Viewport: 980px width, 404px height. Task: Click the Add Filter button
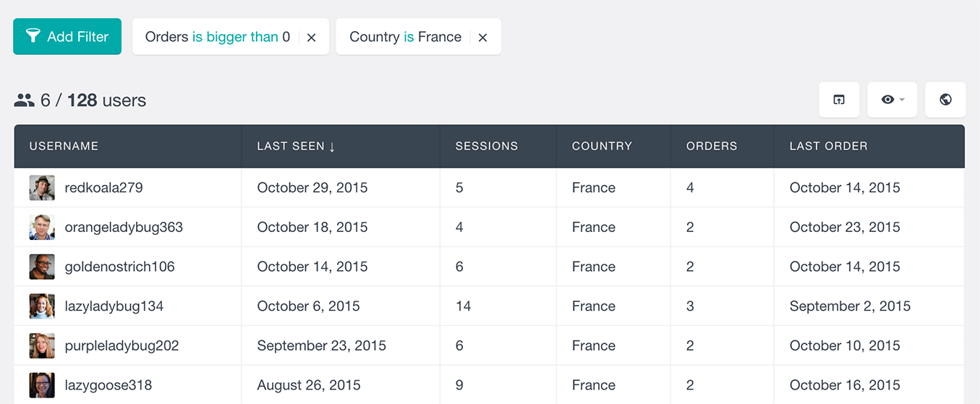pyautogui.click(x=67, y=37)
